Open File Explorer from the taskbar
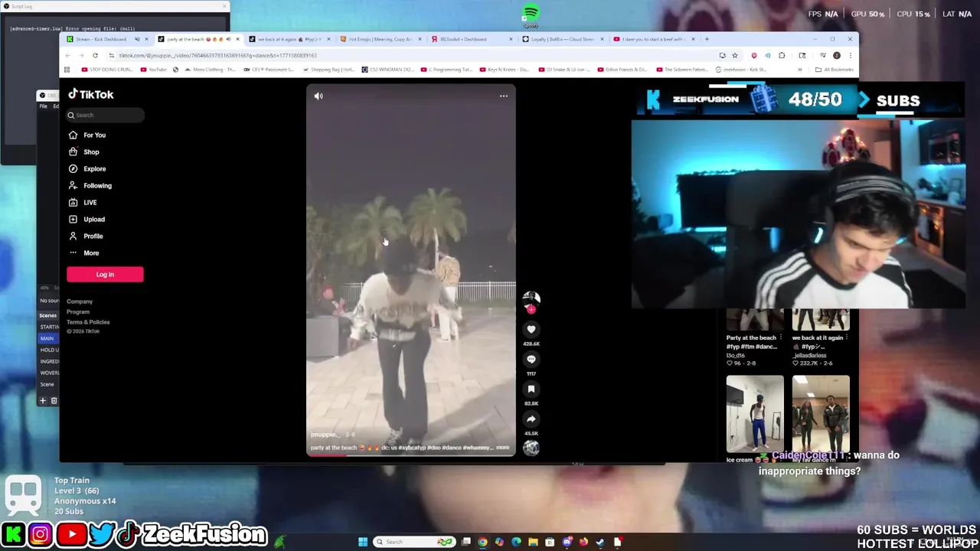Image resolution: width=980 pixels, height=551 pixels. tap(533, 542)
